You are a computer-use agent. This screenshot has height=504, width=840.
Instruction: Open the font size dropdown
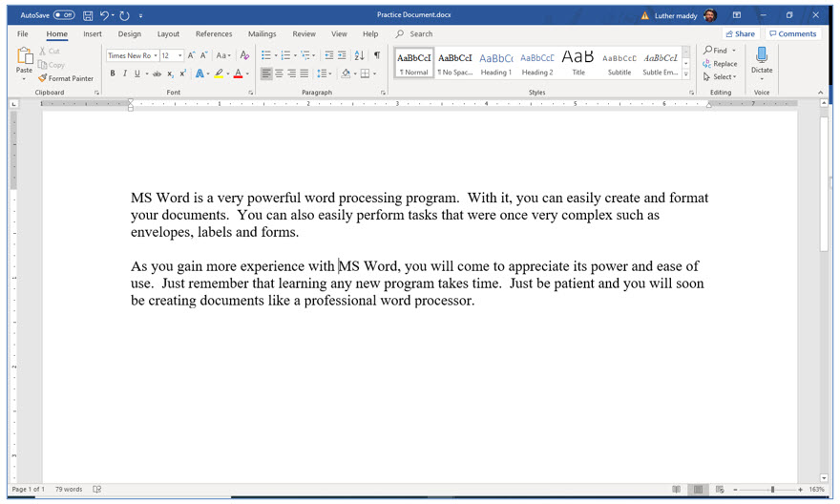tap(180, 55)
